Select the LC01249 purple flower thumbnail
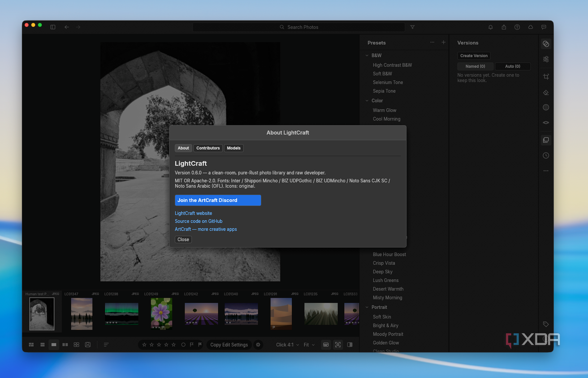 161,314
